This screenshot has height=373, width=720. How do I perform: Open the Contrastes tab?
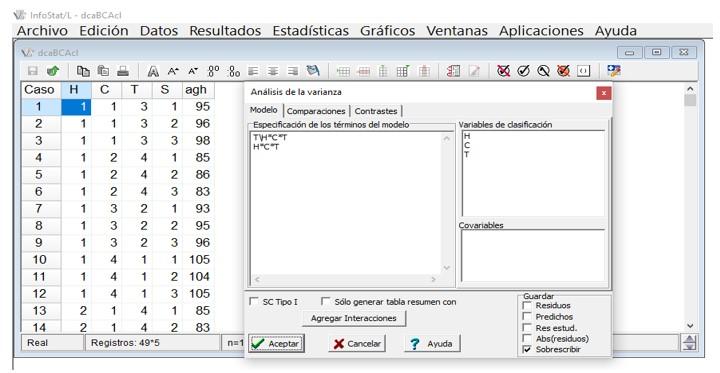pyautogui.click(x=376, y=111)
